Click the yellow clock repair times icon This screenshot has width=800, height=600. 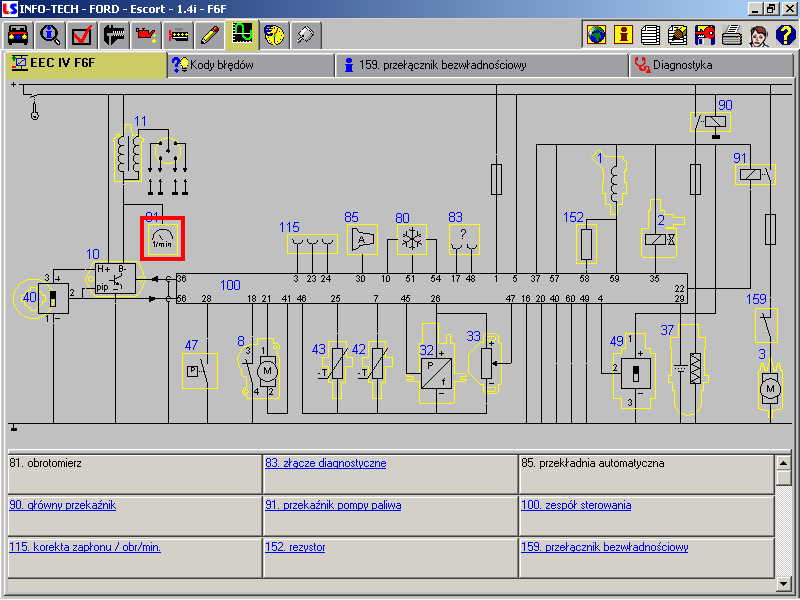274,35
